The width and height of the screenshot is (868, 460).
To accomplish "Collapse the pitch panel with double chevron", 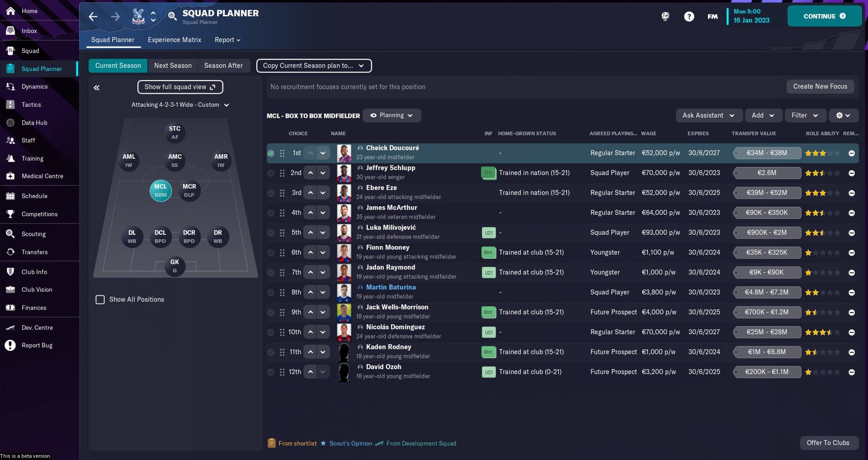I will [97, 88].
